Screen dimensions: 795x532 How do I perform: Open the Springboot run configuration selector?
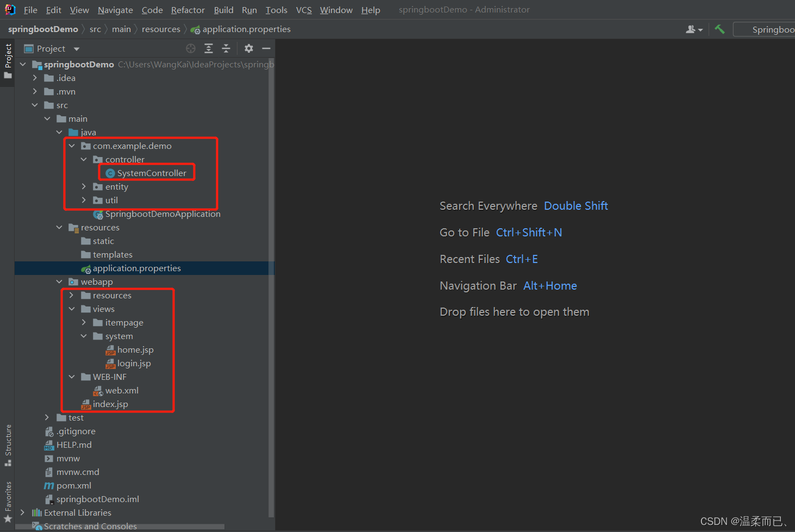[765, 29]
